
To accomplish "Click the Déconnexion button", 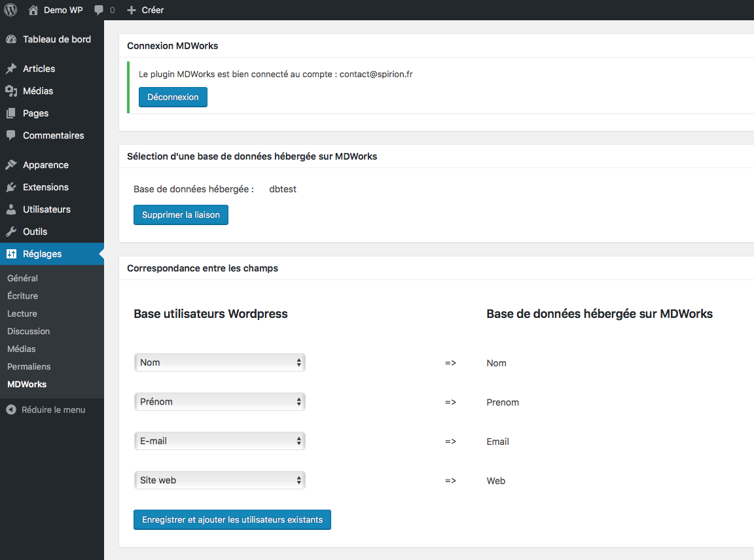I will (173, 97).
